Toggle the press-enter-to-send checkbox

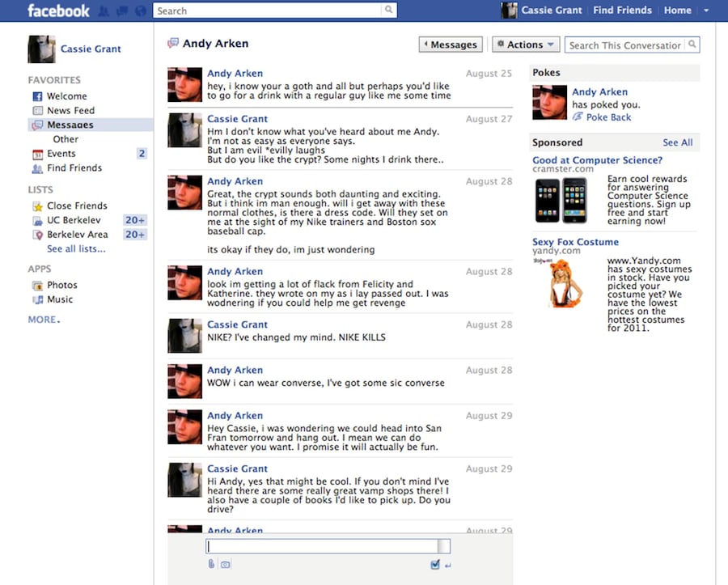pyautogui.click(x=435, y=565)
